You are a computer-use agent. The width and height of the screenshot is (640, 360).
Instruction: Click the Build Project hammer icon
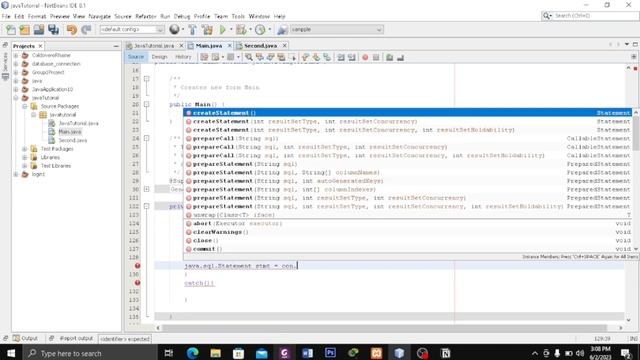193,30
